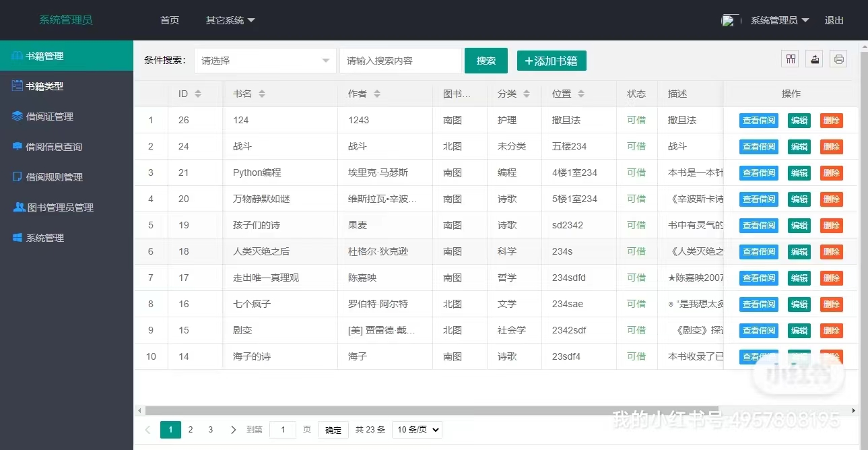
Task: Sort the table by ID column
Action: (x=198, y=94)
